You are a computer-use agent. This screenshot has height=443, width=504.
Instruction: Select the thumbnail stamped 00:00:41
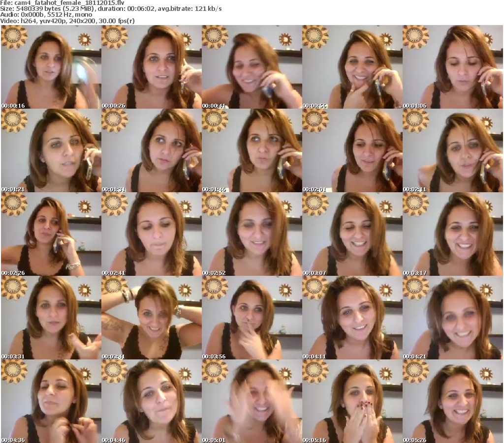click(x=252, y=67)
